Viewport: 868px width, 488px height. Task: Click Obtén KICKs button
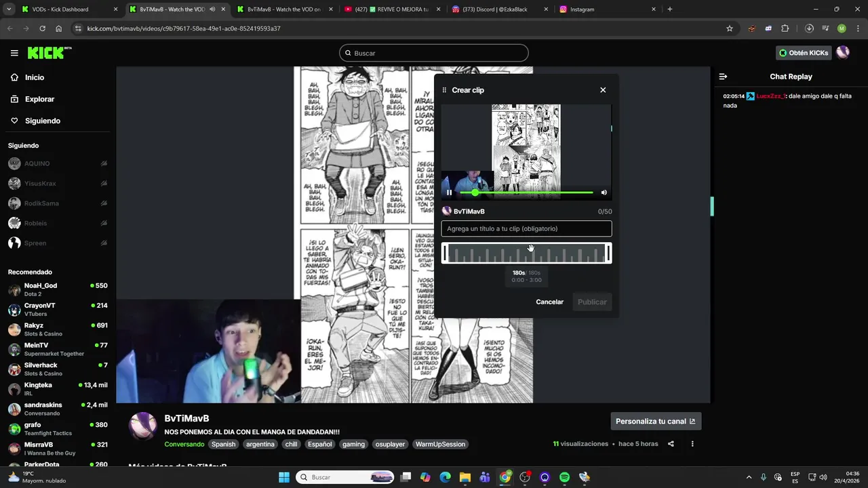[804, 53]
